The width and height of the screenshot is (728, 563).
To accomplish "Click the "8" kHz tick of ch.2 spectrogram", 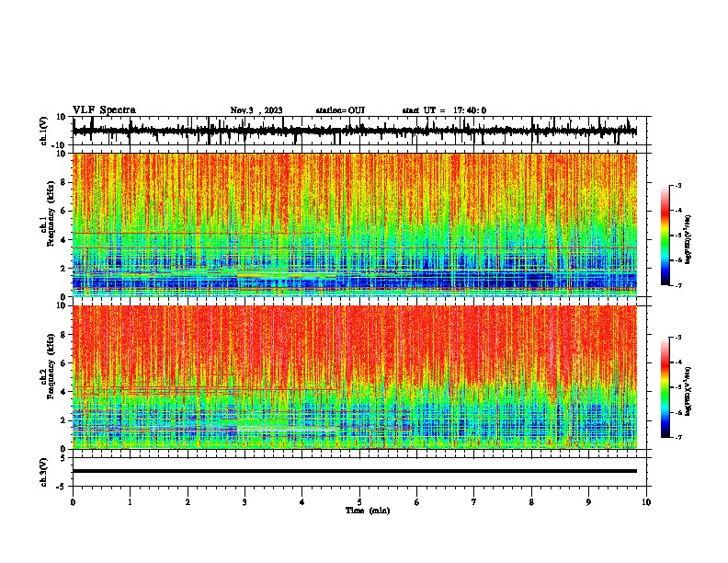I will [x=63, y=335].
